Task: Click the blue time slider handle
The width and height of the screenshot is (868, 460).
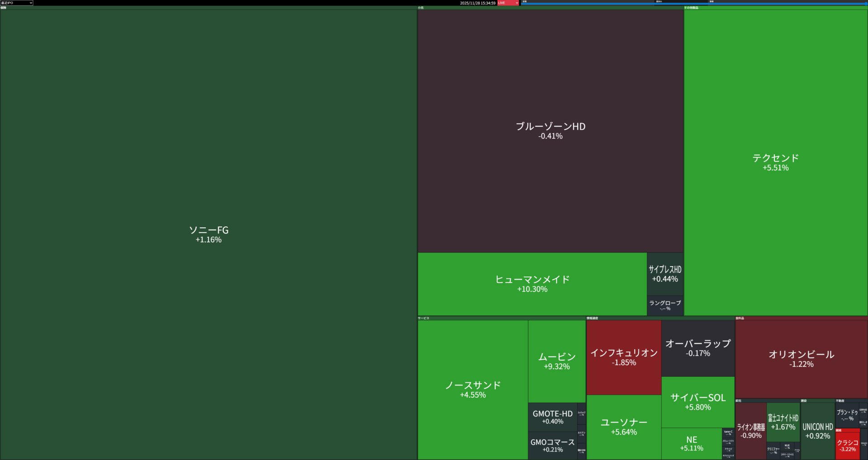Action: pyautogui.click(x=865, y=4)
